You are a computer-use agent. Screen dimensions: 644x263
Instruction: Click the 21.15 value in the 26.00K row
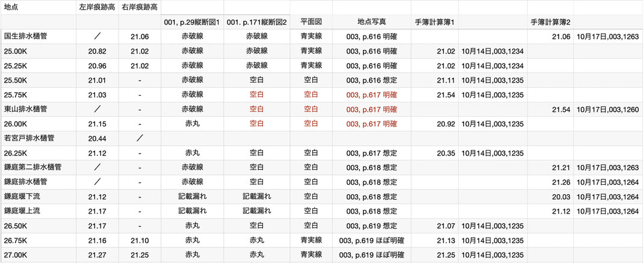click(98, 124)
